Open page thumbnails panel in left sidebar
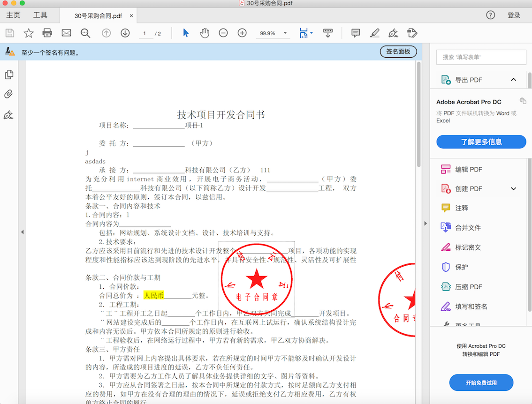Viewport: 532px width, 404px height. click(9, 75)
